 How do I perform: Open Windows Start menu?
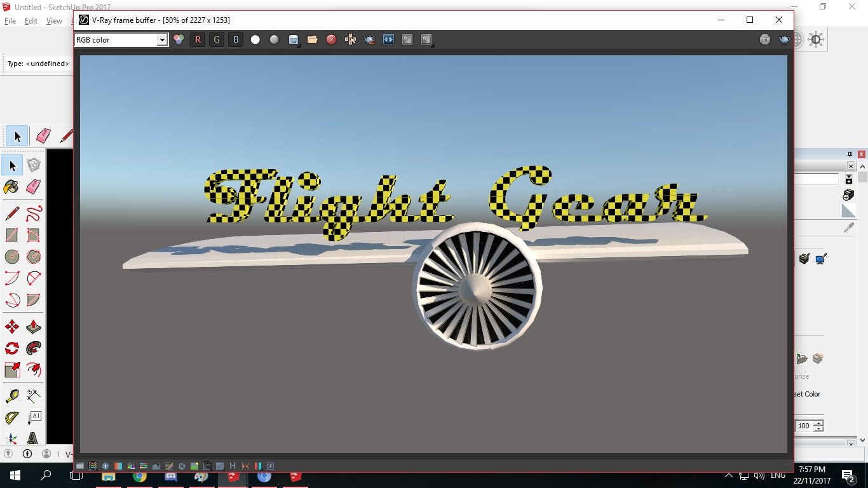[15, 475]
